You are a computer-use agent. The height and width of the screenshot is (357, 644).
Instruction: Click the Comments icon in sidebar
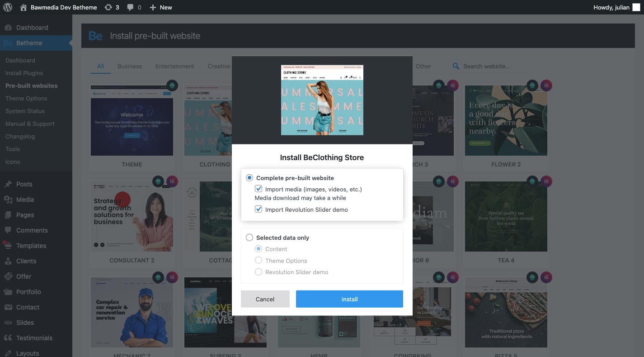(x=8, y=230)
